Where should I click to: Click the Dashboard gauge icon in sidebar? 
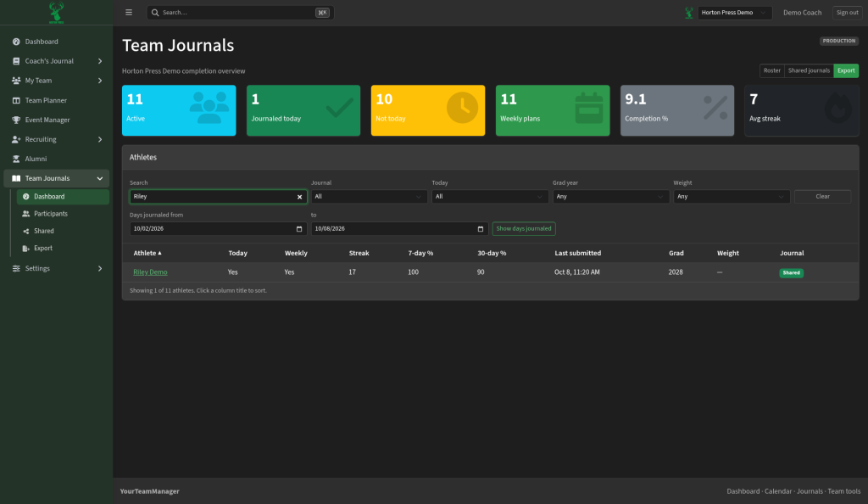16,42
